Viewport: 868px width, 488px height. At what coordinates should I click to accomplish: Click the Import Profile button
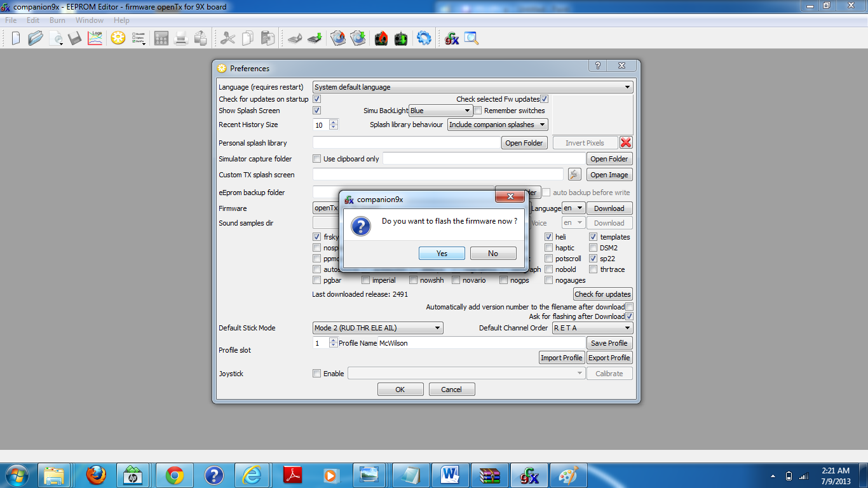point(561,358)
